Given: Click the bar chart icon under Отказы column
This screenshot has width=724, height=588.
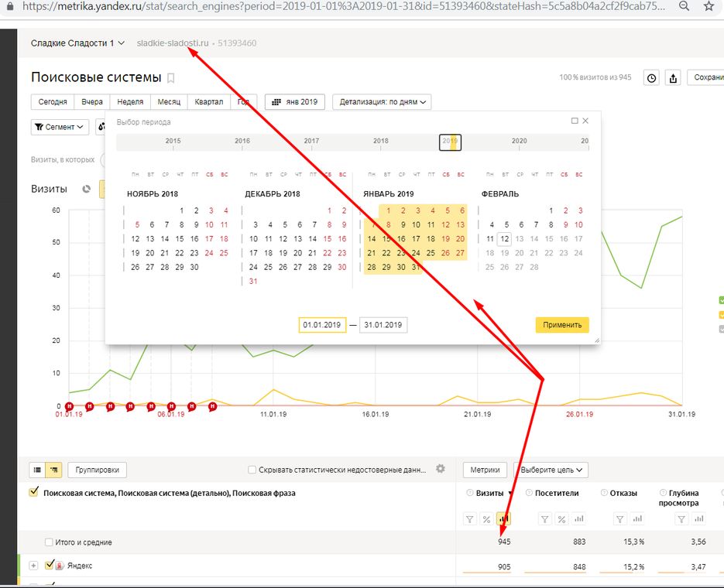Looking at the screenshot, I should click(637, 519).
